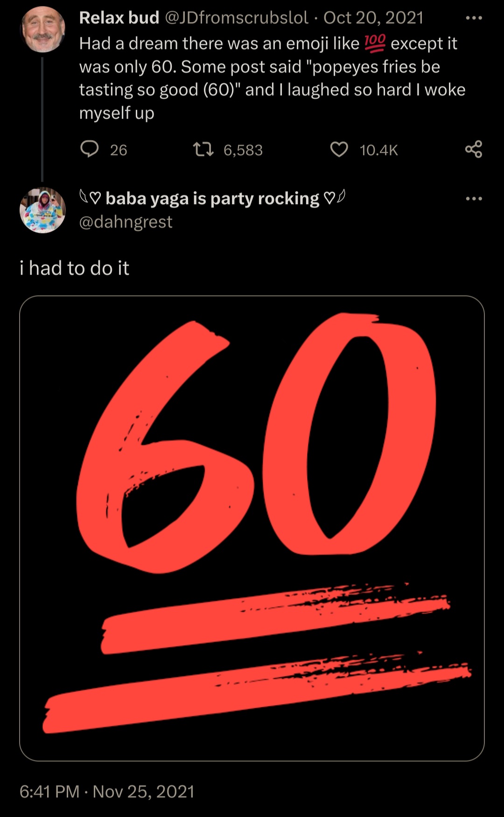Screen dimensions: 504x817
Task: Open the red 60 emoji image
Action: 252,528
